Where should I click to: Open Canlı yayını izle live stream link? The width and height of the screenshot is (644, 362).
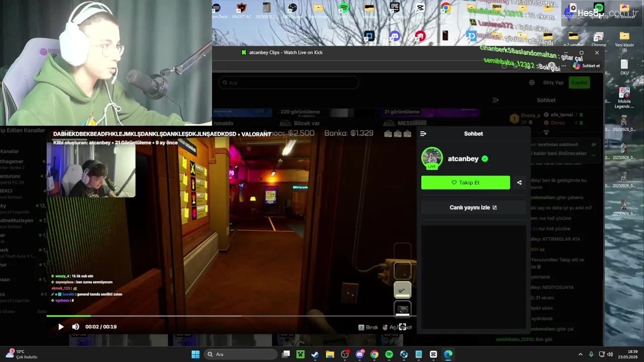[x=473, y=207]
